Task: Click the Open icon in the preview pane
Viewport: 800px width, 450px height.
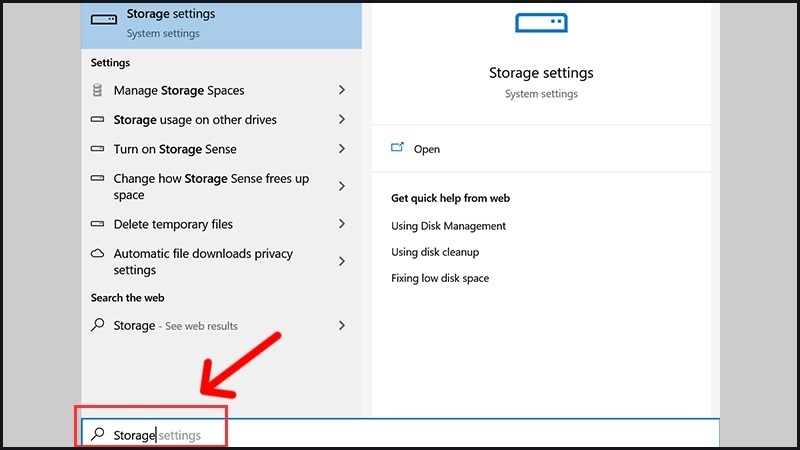Action: (397, 148)
